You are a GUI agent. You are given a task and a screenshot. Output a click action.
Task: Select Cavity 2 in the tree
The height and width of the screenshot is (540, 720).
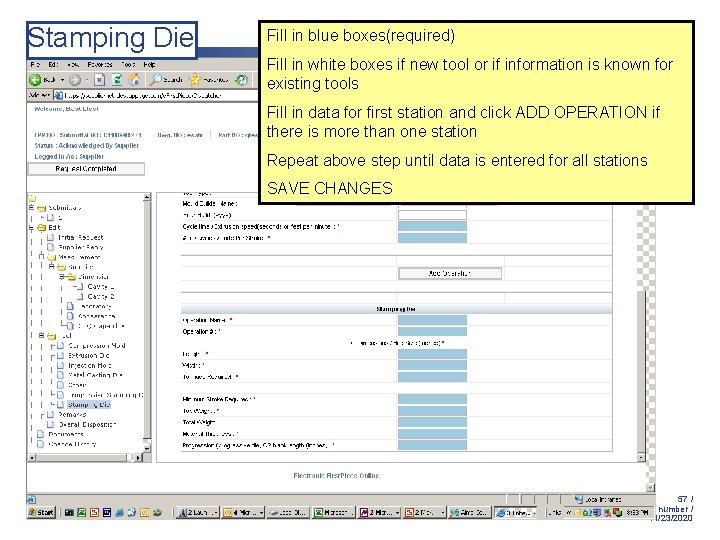coord(101,297)
